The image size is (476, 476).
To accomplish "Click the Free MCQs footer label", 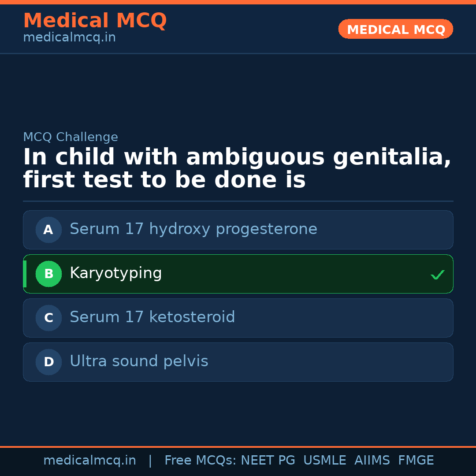I will [x=200, y=461].
